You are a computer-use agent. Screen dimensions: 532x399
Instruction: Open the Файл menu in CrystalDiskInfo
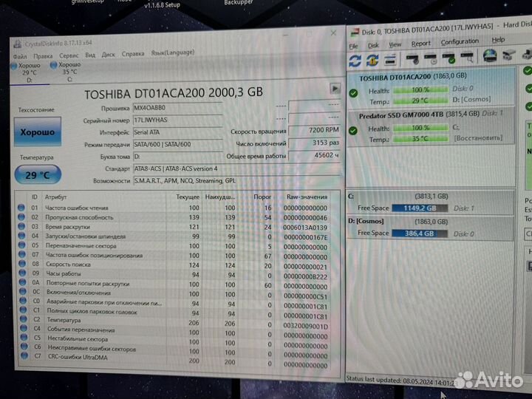click(20, 56)
